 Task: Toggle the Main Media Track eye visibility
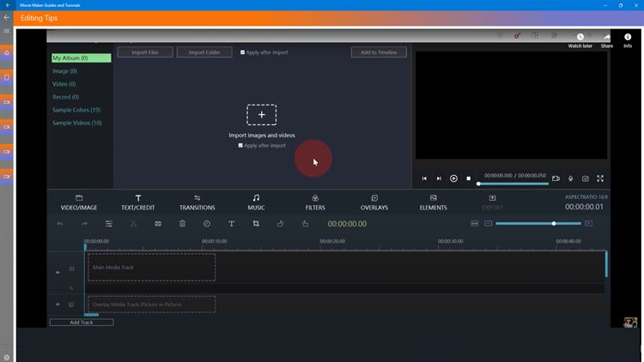pyautogui.click(x=58, y=272)
